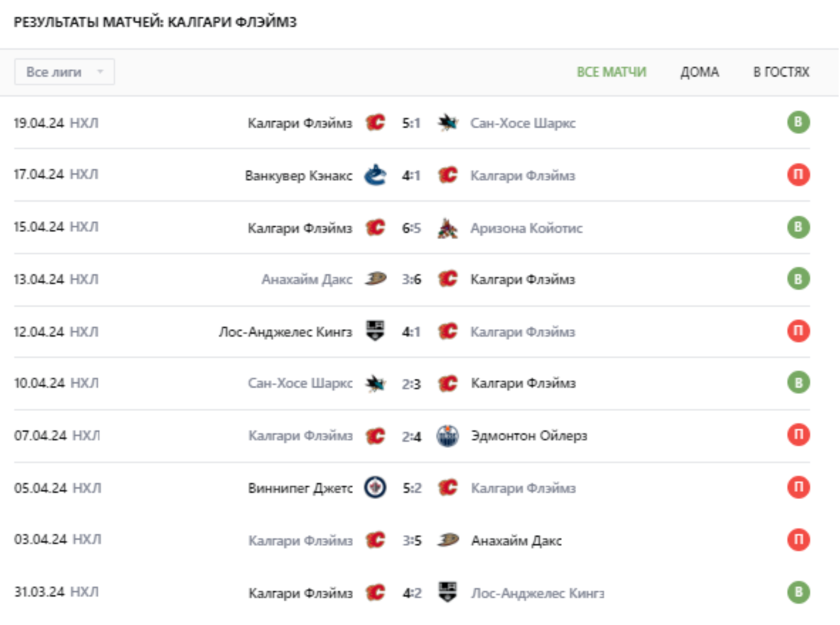Show the "В ГОСТЯХ" away matches tab
Image resolution: width=840 pixels, height=625 pixels.
pos(781,72)
